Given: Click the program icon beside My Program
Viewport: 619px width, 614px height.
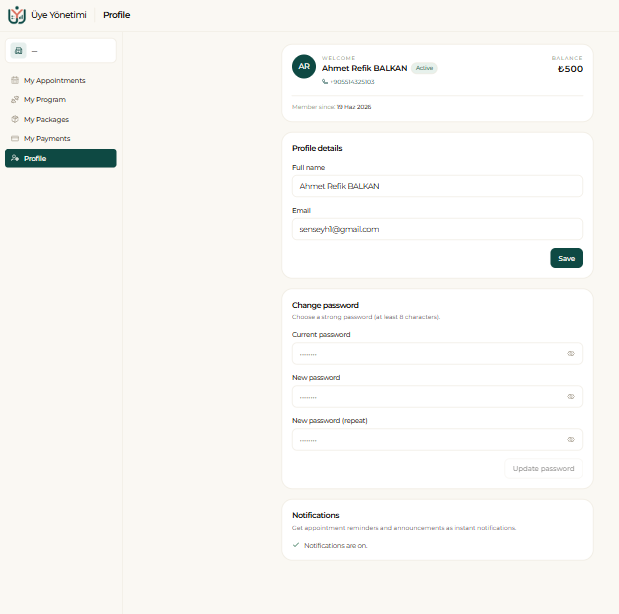Looking at the screenshot, I should 15,100.
